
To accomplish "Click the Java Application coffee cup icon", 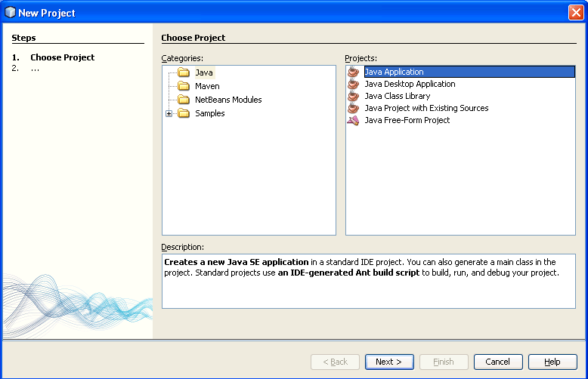I will tap(353, 72).
